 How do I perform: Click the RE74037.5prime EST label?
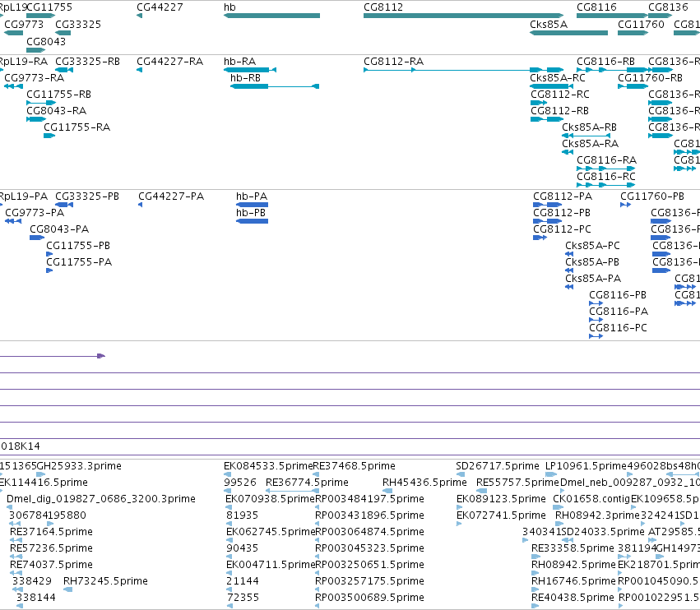pyautogui.click(x=51, y=565)
